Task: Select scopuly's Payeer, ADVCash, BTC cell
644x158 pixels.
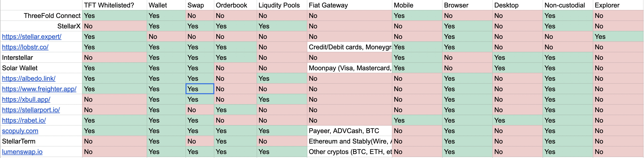Action: click(x=349, y=131)
